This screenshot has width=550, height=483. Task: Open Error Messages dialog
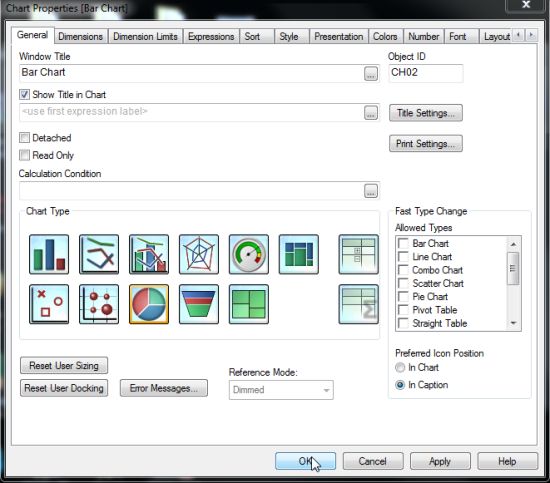[164, 388]
